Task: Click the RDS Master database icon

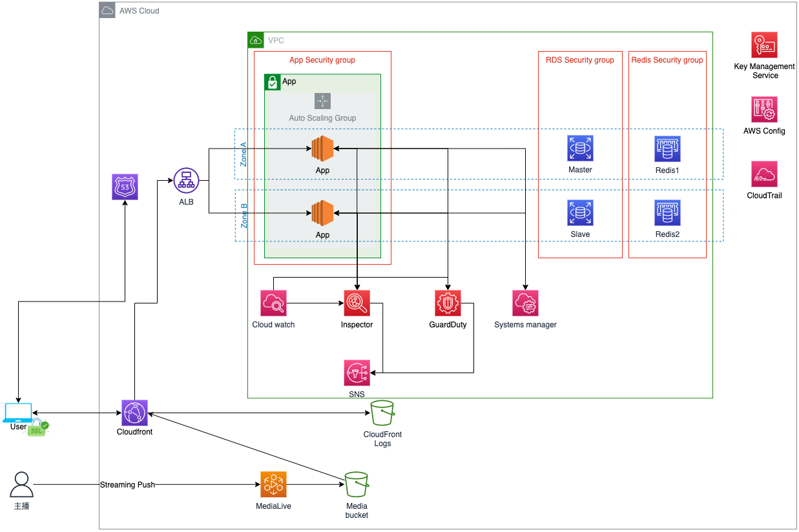Action: [x=580, y=148]
